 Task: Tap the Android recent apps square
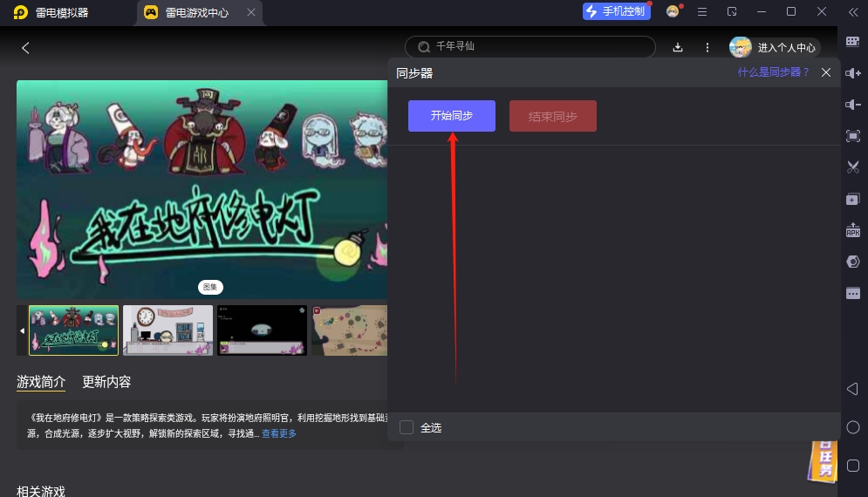pos(853,466)
